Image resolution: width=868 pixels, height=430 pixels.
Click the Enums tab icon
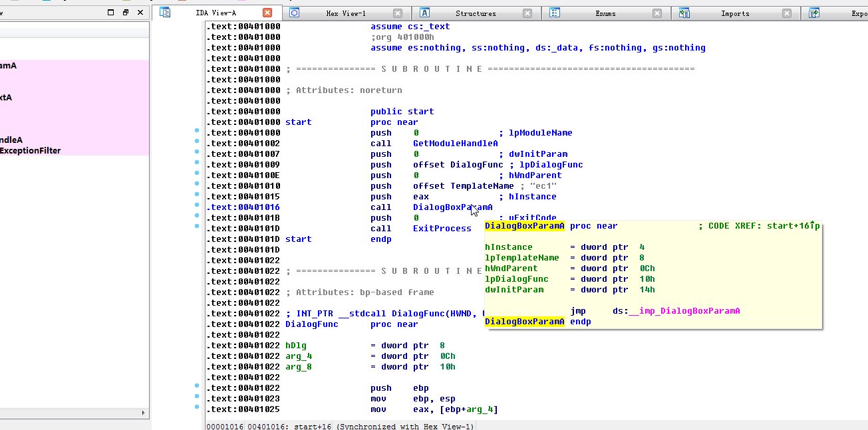coord(554,13)
